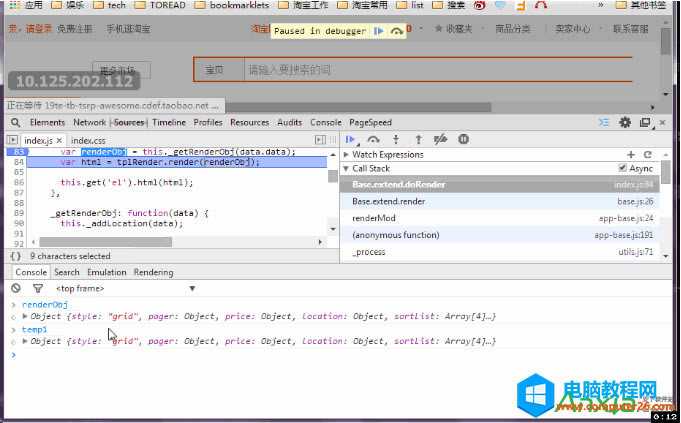Open the console filter funnel

point(38,288)
